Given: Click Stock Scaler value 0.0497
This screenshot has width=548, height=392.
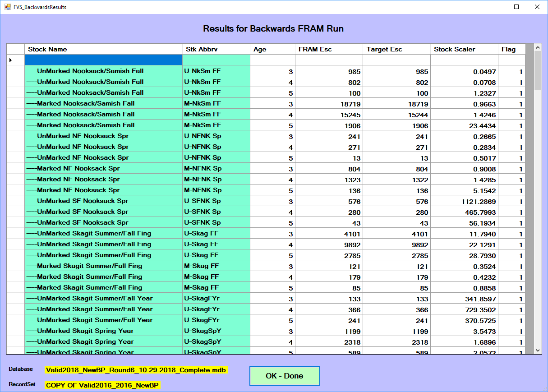Looking at the screenshot, I should tap(484, 71).
